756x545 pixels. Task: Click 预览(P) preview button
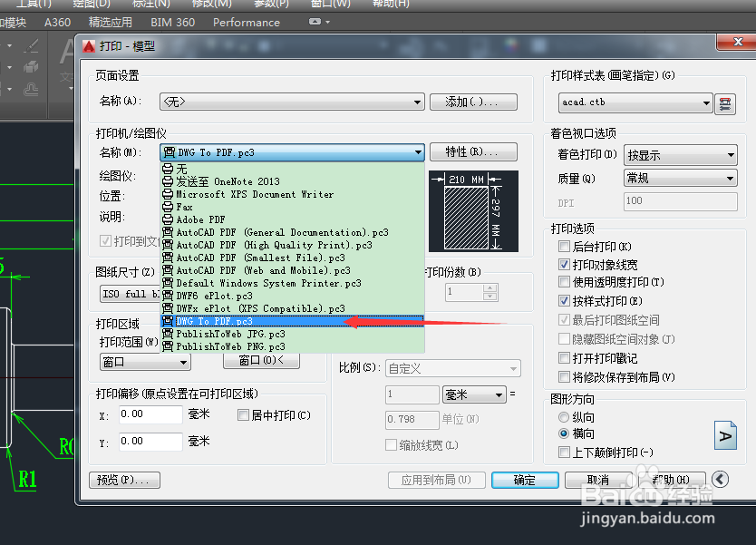(x=124, y=480)
